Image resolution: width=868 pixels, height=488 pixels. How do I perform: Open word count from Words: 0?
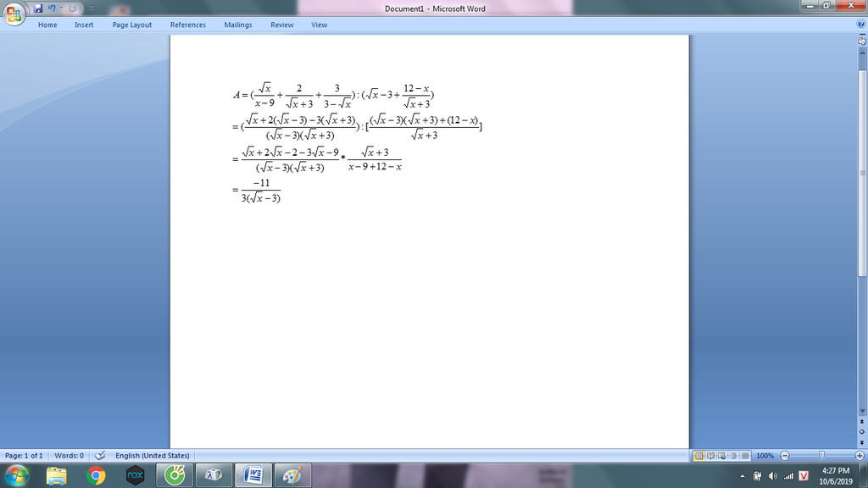tap(70, 456)
